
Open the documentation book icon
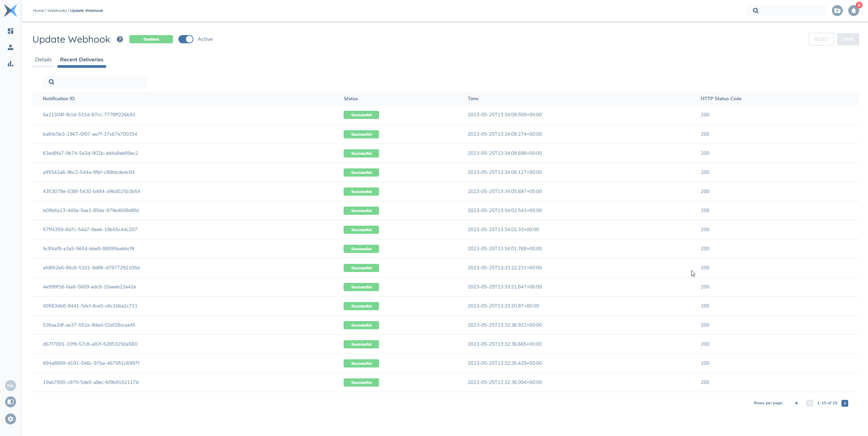point(11,402)
